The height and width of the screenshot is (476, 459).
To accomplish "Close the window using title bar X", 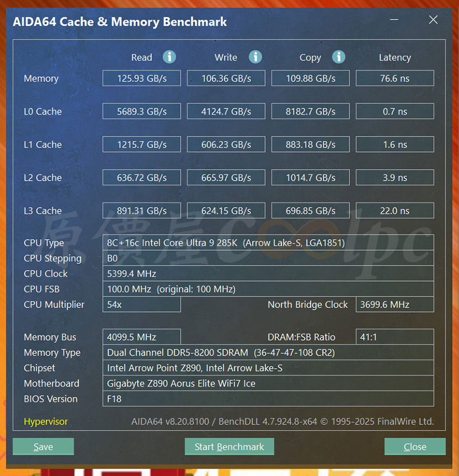I will click(x=433, y=20).
